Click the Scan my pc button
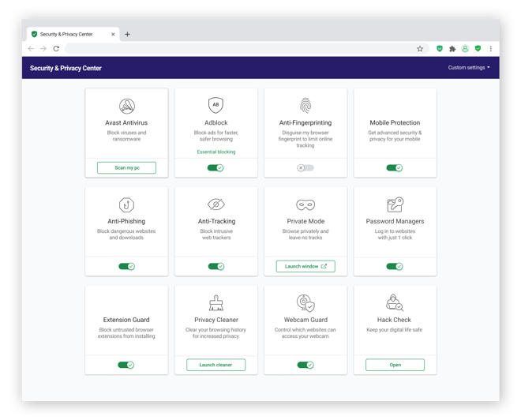This screenshot has width=521, height=420. pos(126,168)
